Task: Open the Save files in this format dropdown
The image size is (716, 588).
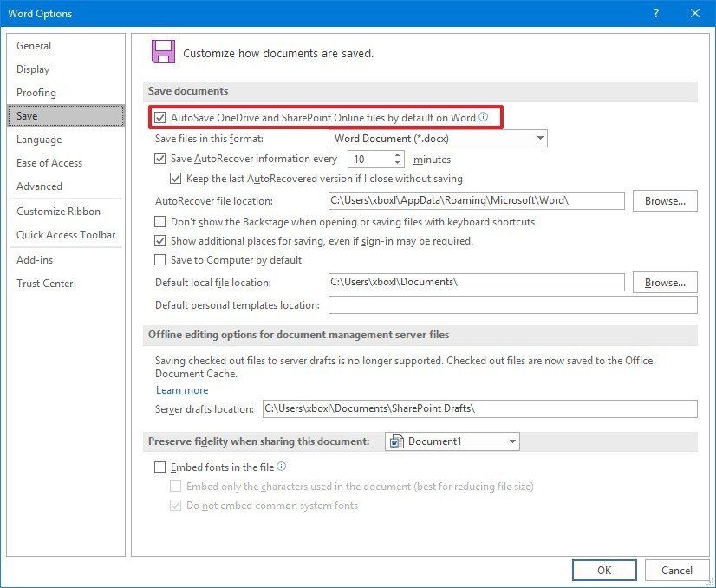Action: 541,137
